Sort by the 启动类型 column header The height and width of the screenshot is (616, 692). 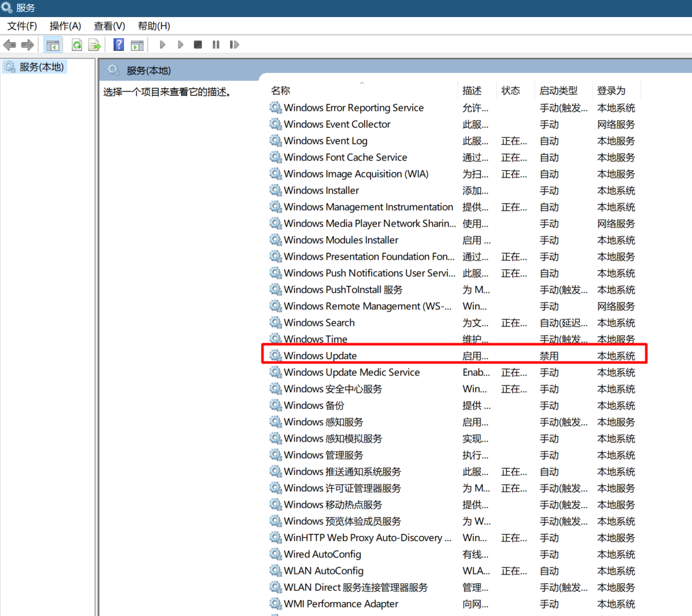pyautogui.click(x=559, y=91)
